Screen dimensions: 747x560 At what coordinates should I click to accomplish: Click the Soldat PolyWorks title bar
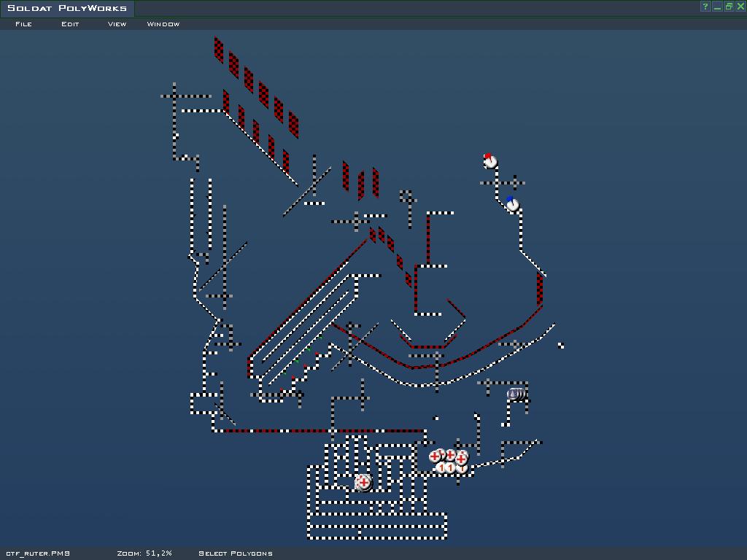(x=67, y=8)
